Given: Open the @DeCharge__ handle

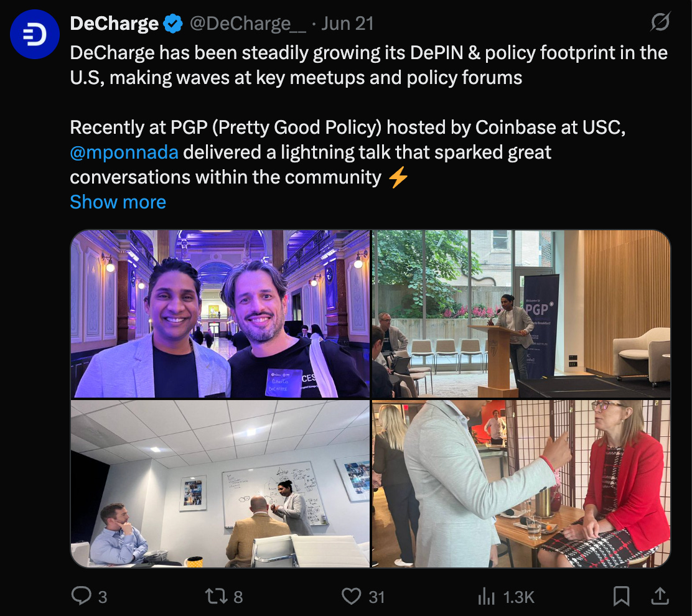Looking at the screenshot, I should 248,24.
